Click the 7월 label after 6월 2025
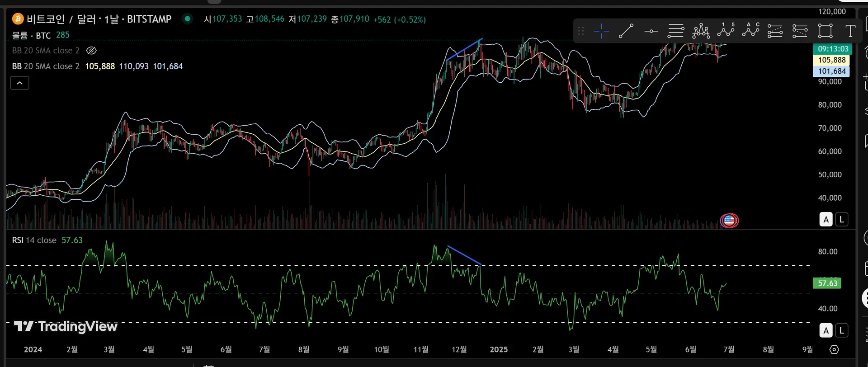868x367 pixels. tap(729, 349)
